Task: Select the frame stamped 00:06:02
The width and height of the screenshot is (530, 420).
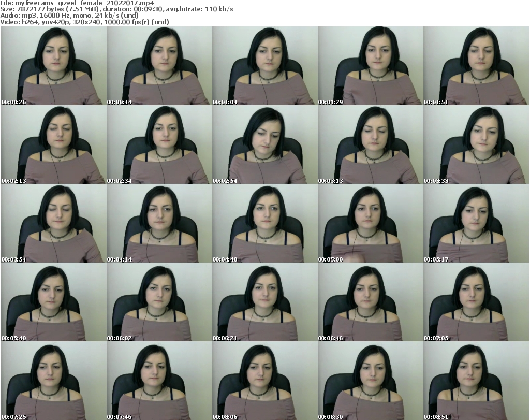Action: 159,302
